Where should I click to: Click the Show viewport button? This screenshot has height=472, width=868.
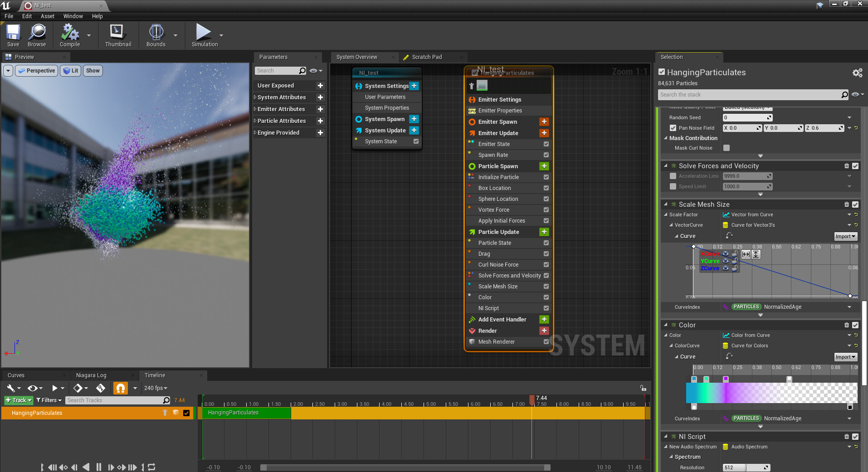click(x=93, y=71)
